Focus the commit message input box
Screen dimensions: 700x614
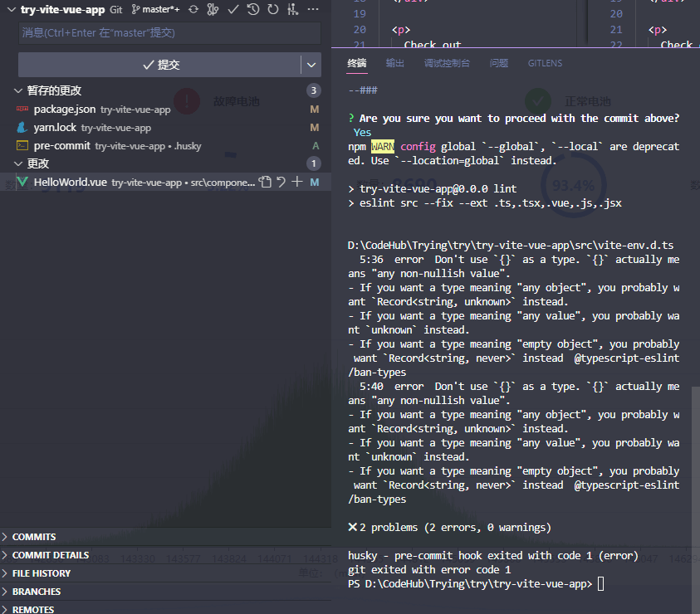[x=169, y=33]
